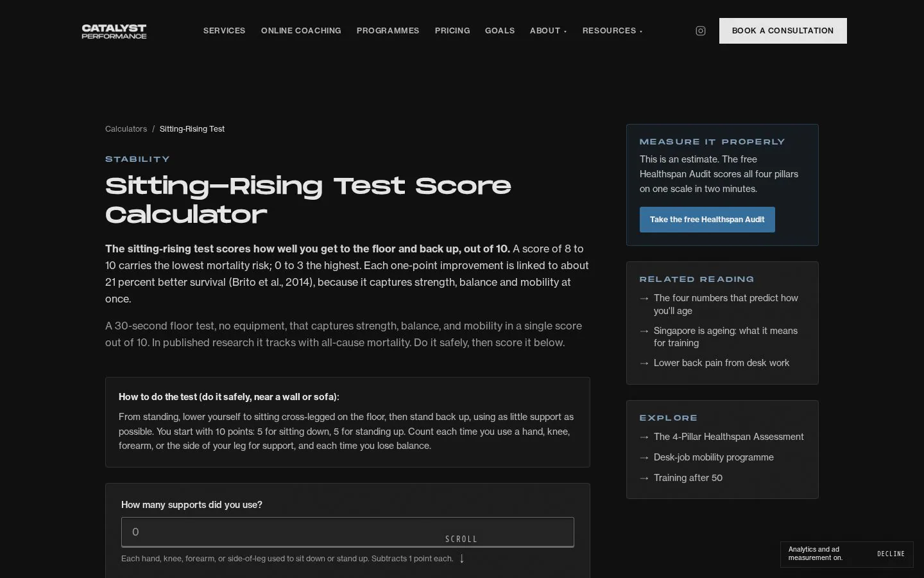Navigate to Pricing

(x=452, y=31)
